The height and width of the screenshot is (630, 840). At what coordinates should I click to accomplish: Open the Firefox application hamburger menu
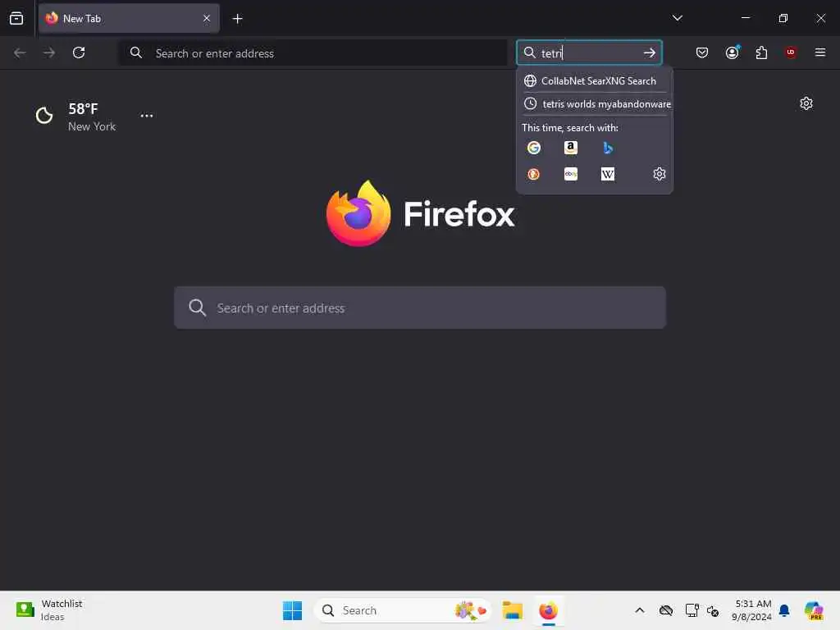coord(819,52)
